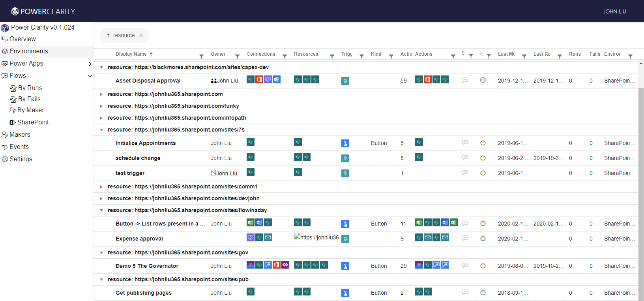
Task: Click the filter icon on the Owner column
Action: [x=237, y=56]
